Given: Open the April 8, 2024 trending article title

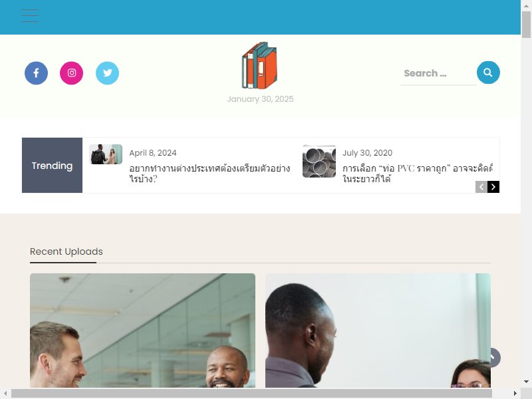Looking at the screenshot, I should (209, 174).
